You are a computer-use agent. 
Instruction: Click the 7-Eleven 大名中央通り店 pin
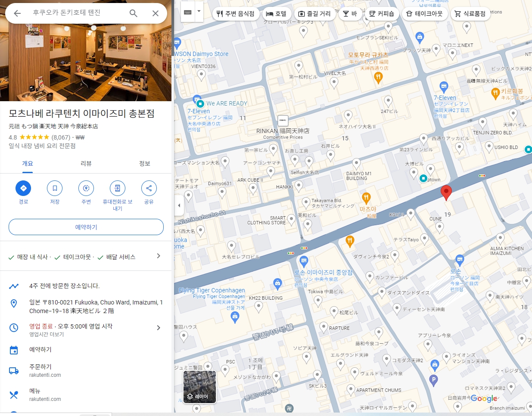pos(197,99)
